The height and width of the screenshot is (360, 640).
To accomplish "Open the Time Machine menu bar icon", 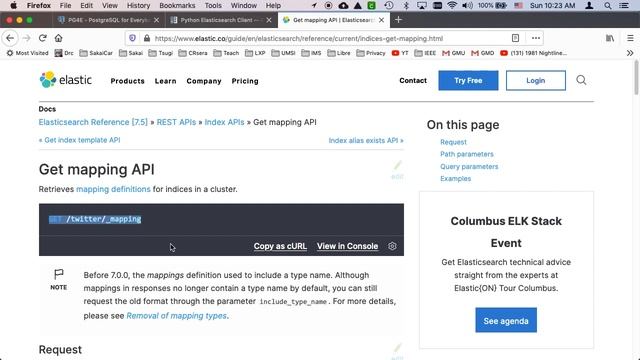I will (x=389, y=5).
